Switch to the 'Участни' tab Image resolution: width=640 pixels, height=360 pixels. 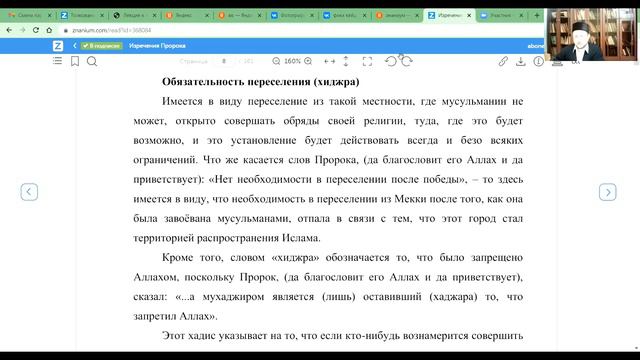click(x=501, y=15)
